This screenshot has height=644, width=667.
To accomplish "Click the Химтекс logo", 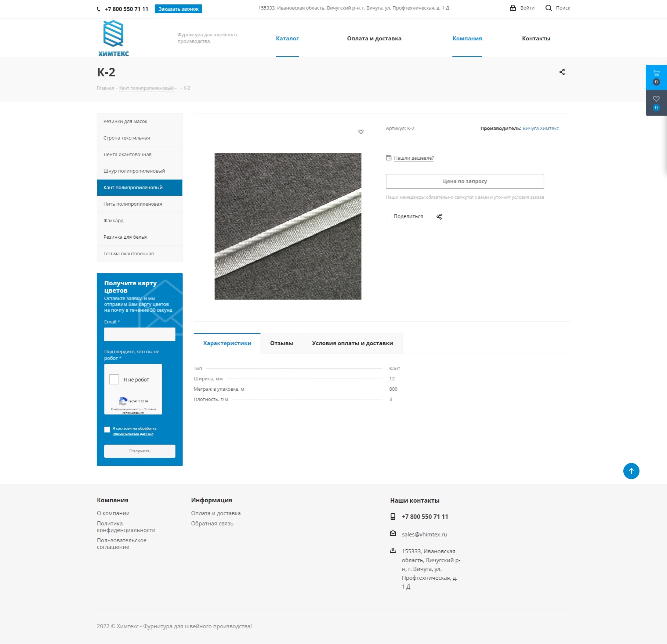I will pyautogui.click(x=113, y=39).
